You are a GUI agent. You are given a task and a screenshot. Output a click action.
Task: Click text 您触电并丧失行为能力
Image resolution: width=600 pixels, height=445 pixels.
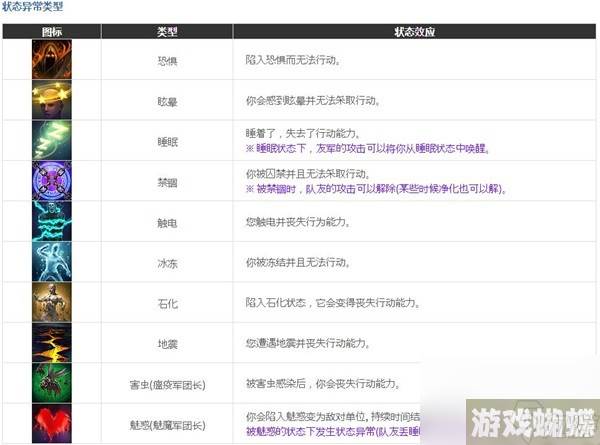click(x=298, y=222)
